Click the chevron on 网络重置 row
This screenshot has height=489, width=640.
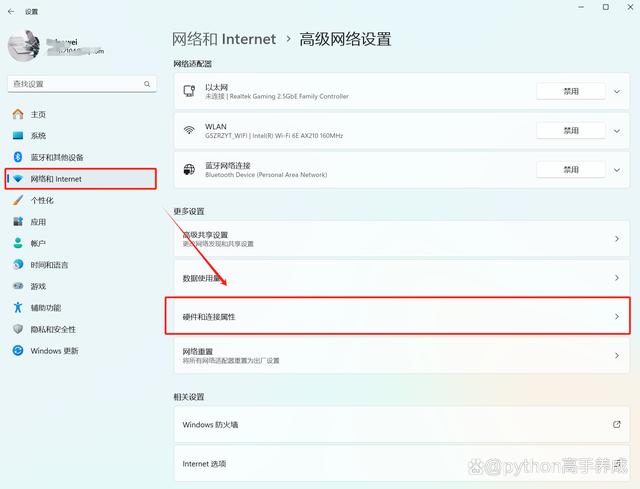point(617,356)
